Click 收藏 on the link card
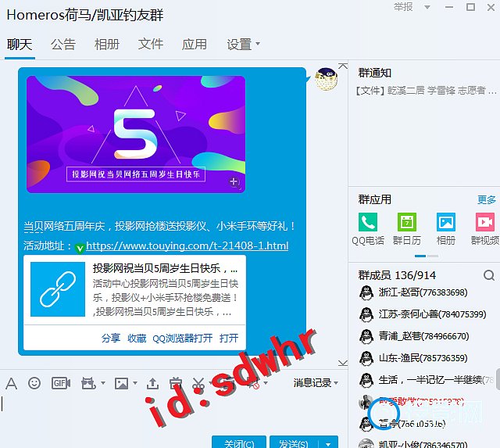Image resolution: width=500 pixels, height=448 pixels. pyautogui.click(x=137, y=338)
